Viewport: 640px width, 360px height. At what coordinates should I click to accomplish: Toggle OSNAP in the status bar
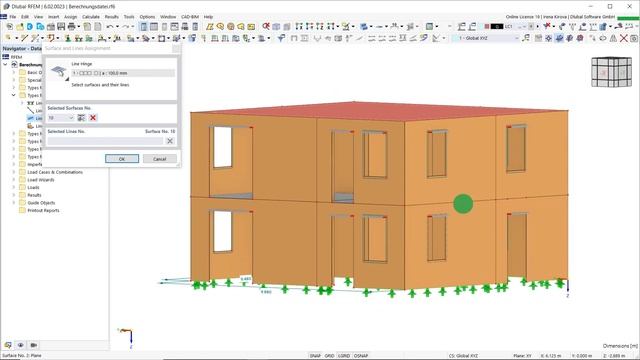[x=361, y=356]
